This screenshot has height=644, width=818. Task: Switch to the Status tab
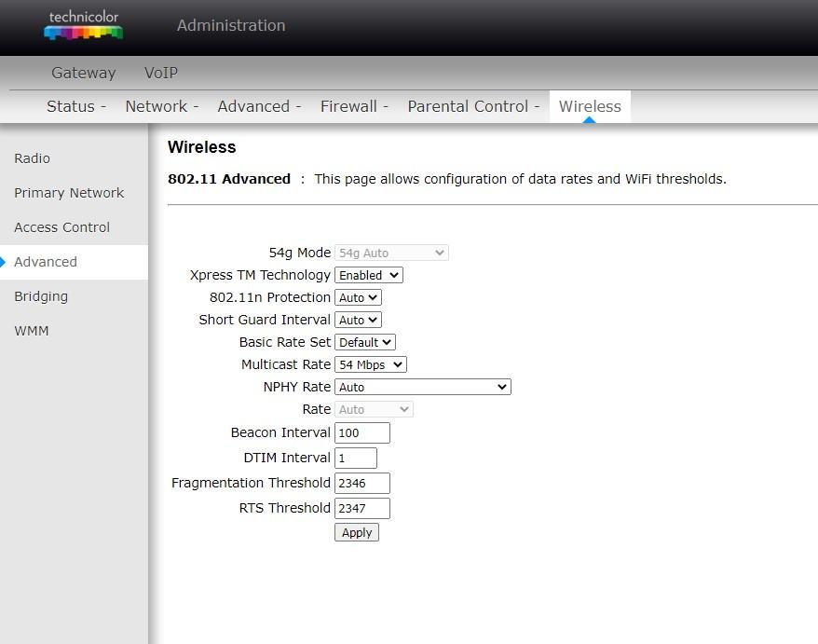pos(76,106)
